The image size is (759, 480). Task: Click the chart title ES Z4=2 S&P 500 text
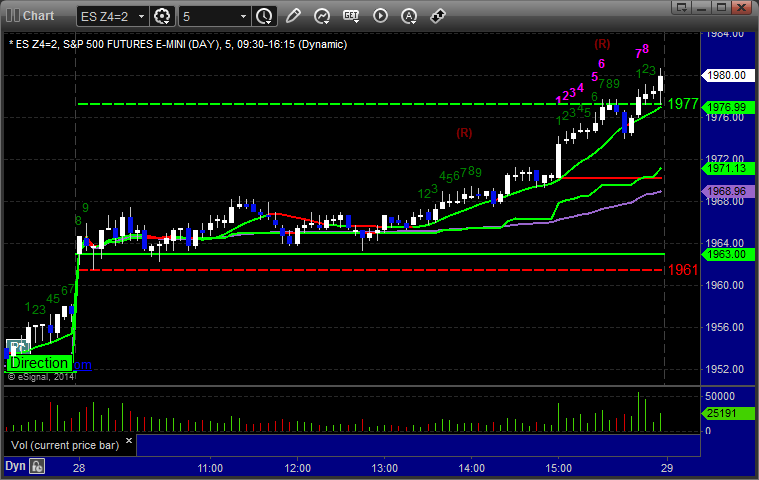pyautogui.click(x=178, y=45)
